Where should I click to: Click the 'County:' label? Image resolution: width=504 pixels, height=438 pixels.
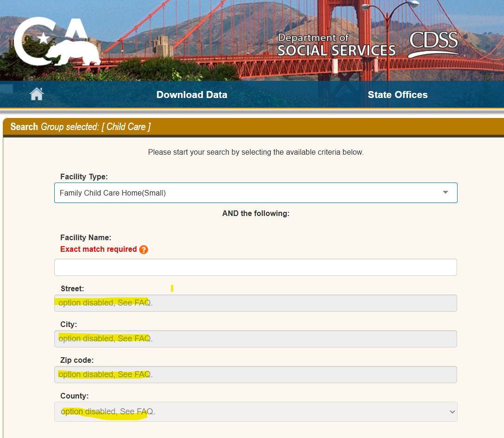tap(74, 396)
